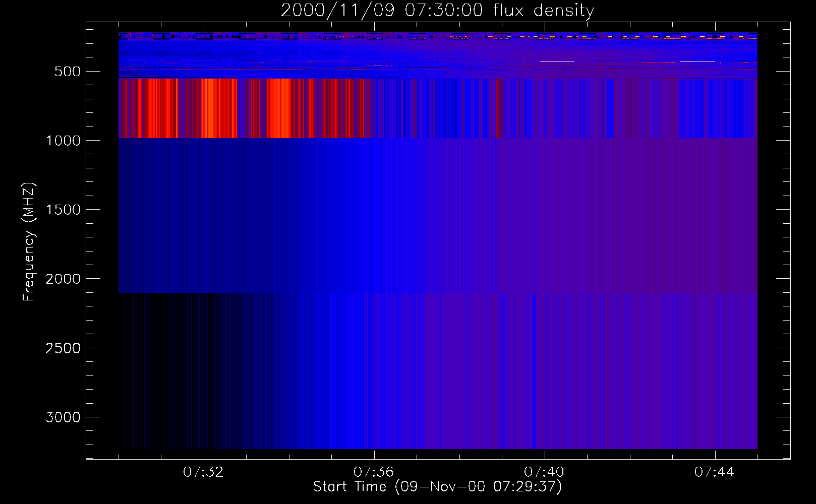The height and width of the screenshot is (504, 816).
Task: Click the 2500 frequency tick label
Action: point(63,348)
